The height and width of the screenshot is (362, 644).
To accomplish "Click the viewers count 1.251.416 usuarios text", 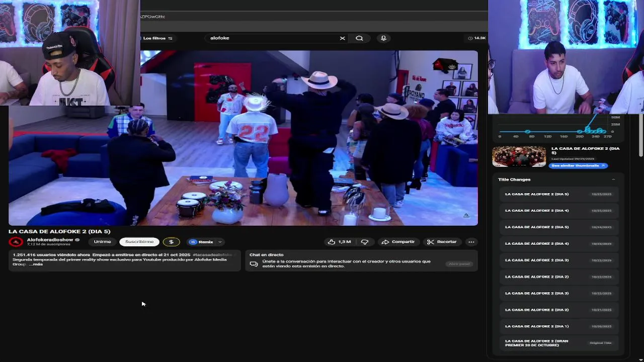I will (51, 255).
